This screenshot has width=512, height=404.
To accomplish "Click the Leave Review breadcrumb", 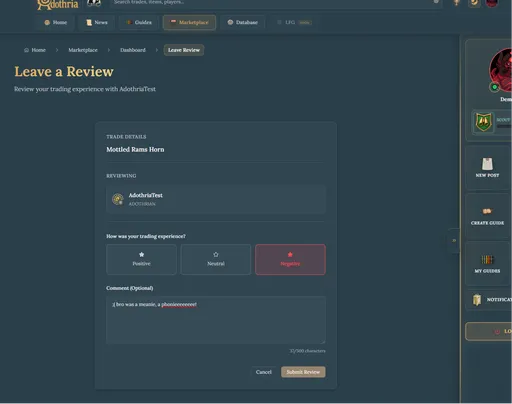I will click(184, 50).
